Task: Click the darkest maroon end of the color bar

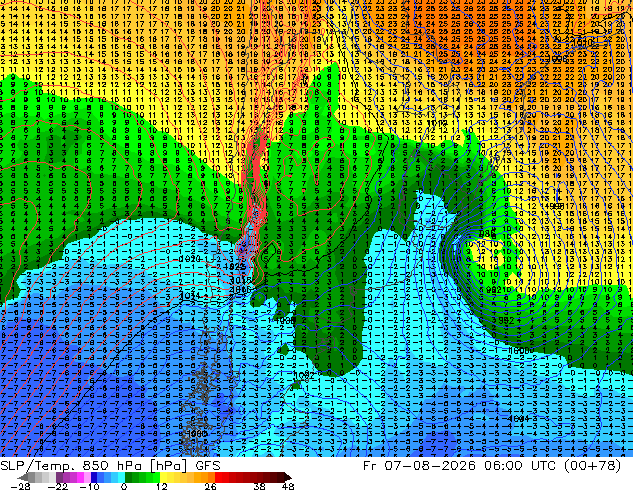Action: [287, 477]
